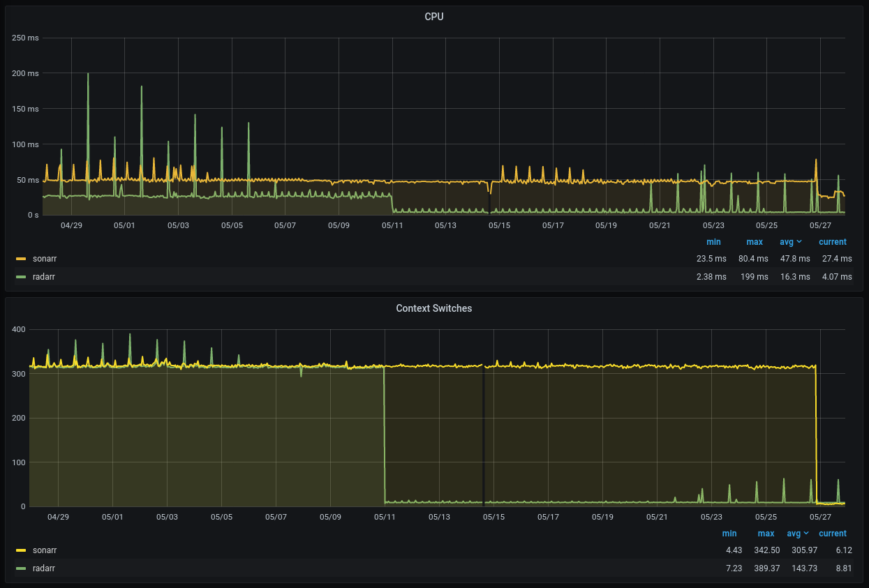Click radarr min value 2.38 ms
Viewport: 869px width, 588px height.
tap(711, 277)
